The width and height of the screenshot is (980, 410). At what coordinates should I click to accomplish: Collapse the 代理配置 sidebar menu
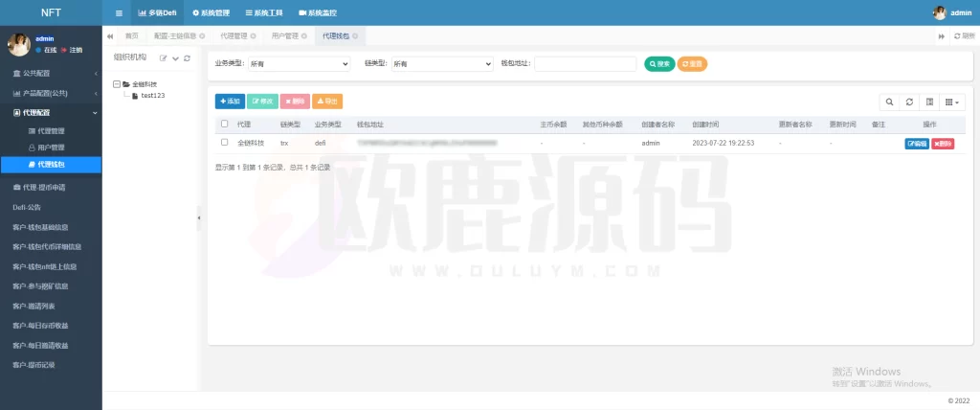51,113
